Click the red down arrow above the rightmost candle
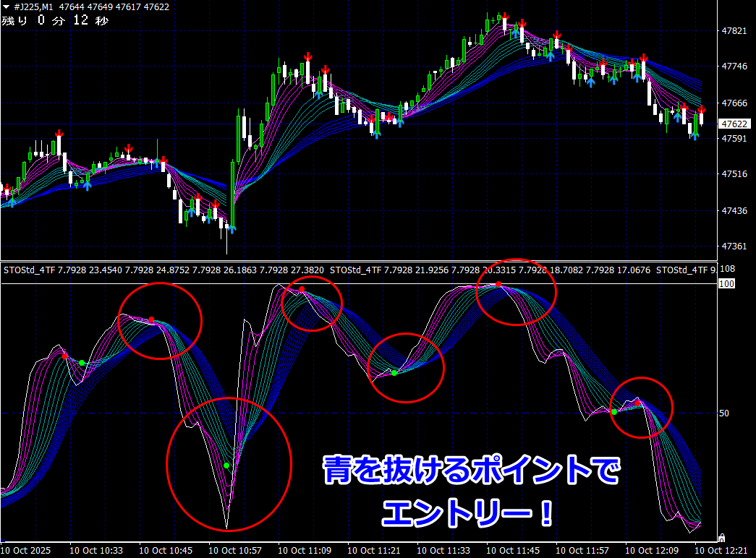This screenshot has height=558, width=756. 701,110
